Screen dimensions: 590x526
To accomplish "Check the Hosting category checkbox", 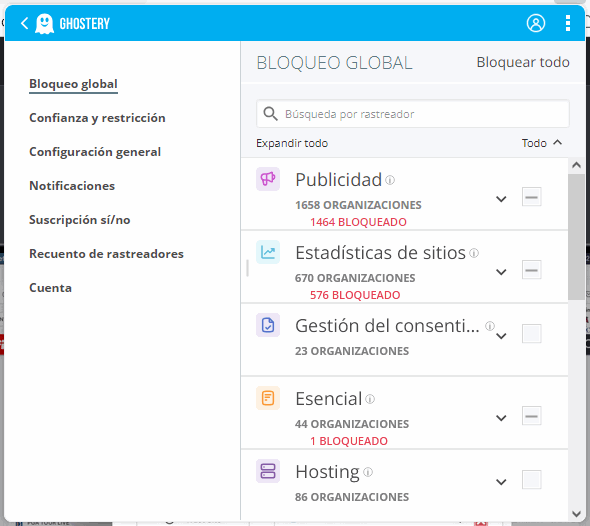I will point(531,480).
